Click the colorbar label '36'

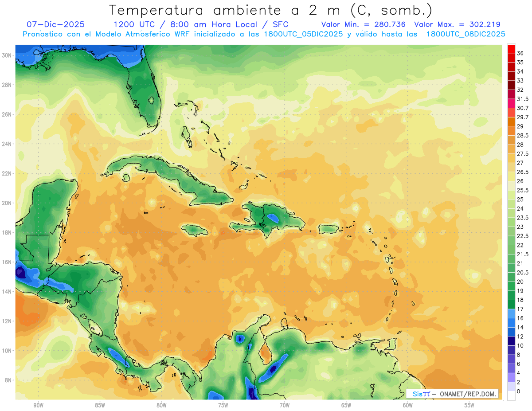520,53
